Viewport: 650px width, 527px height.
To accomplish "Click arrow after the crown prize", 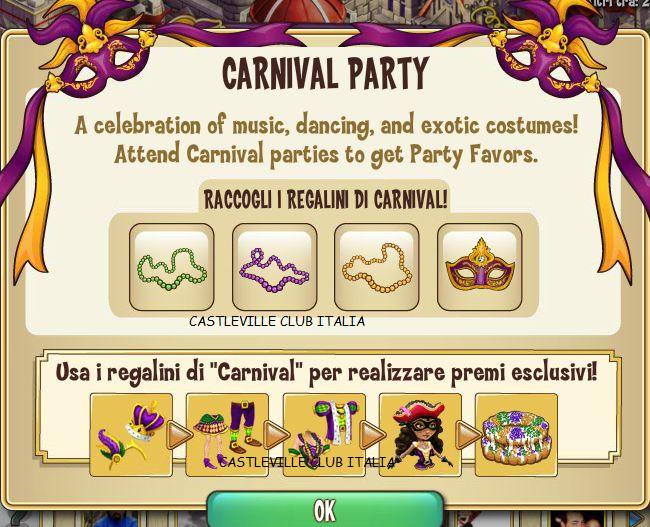I will (179, 435).
